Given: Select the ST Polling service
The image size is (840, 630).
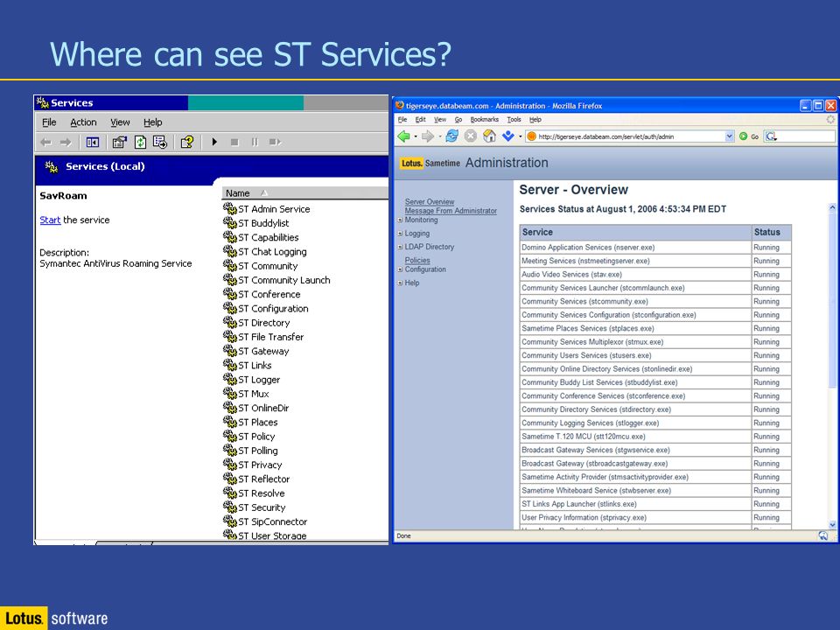Looking at the screenshot, I should point(251,451).
